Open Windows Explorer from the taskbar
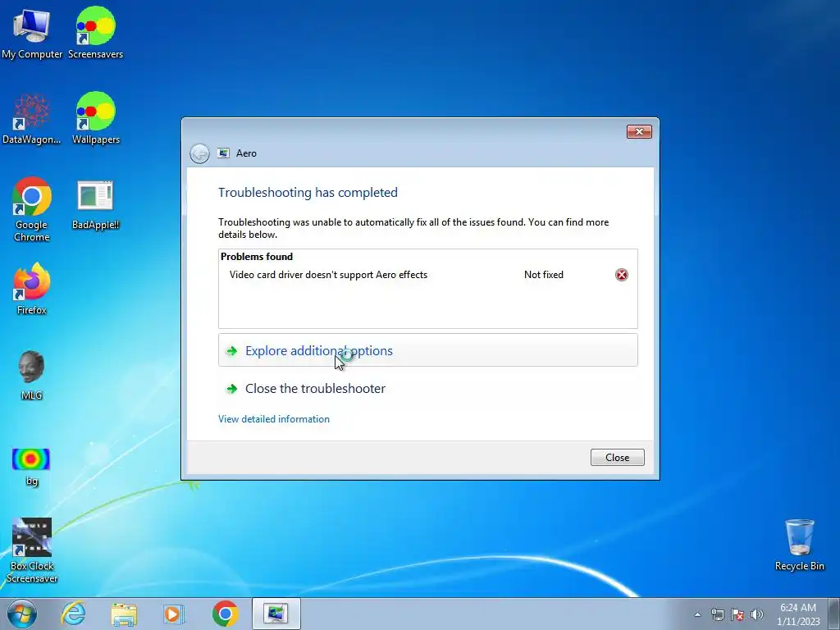 click(x=124, y=614)
